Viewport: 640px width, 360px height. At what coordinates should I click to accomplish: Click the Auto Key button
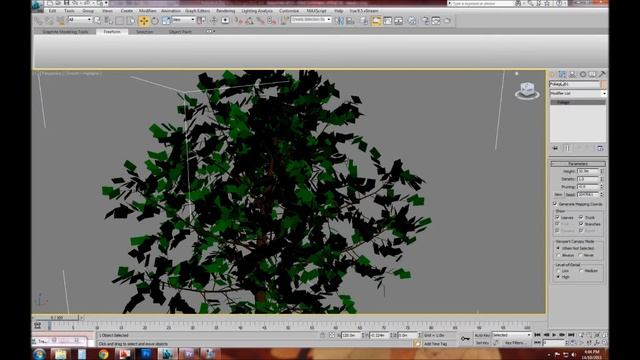pos(482,335)
